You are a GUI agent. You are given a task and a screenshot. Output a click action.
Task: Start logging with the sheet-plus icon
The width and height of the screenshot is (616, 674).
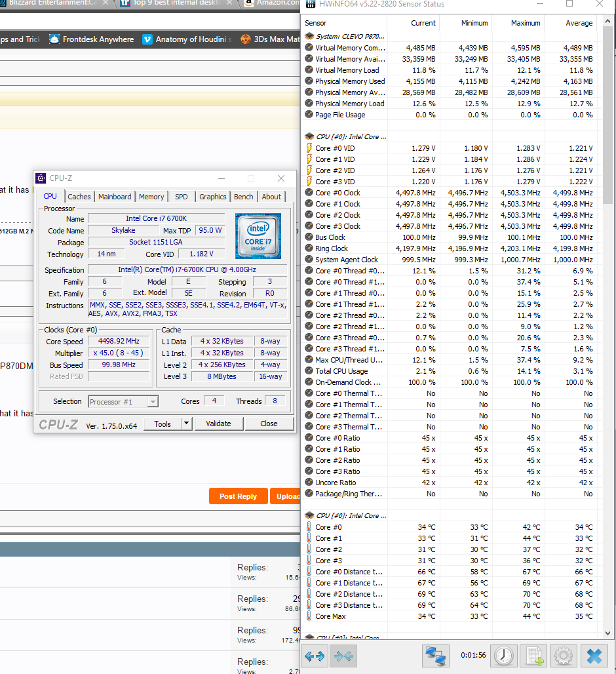pos(534,656)
